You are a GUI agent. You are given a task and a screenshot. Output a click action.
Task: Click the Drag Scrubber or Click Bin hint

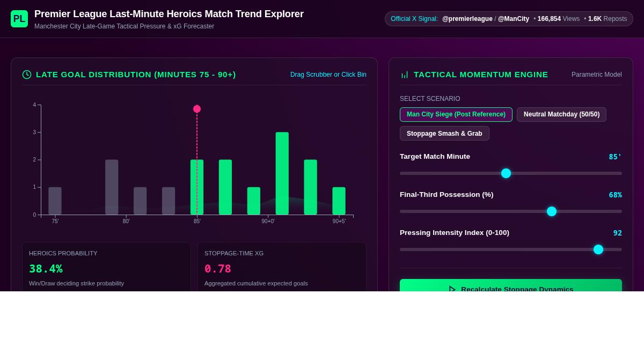pyautogui.click(x=328, y=75)
